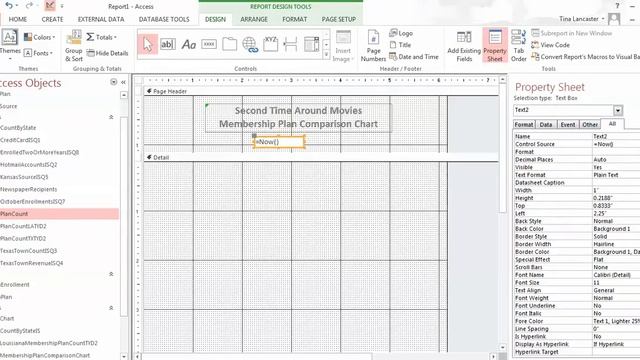Viewport: 640px width, 360px height.
Task: Open the Colors theme dropdown
Action: click(x=39, y=37)
